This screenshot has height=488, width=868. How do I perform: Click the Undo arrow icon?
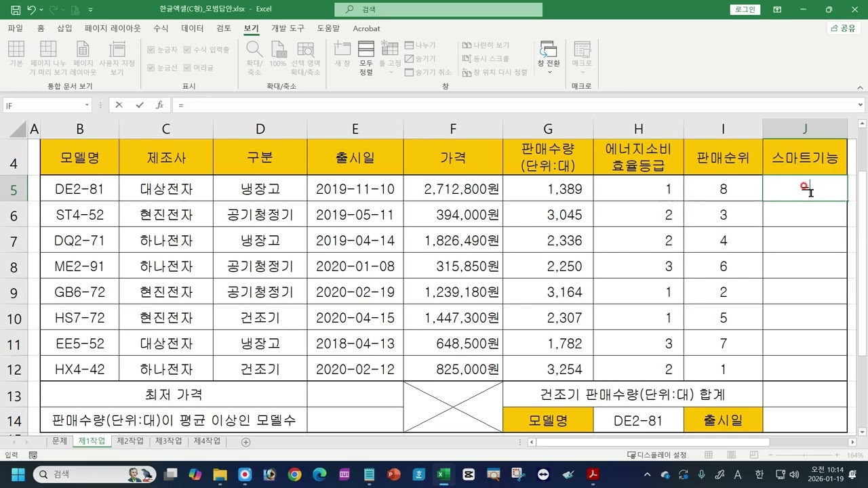(31, 9)
